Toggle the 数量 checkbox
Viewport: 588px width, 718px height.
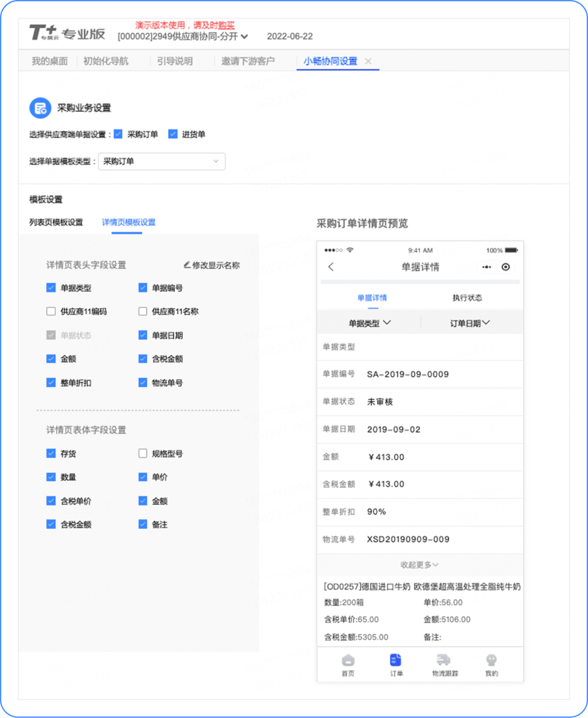click(51, 477)
